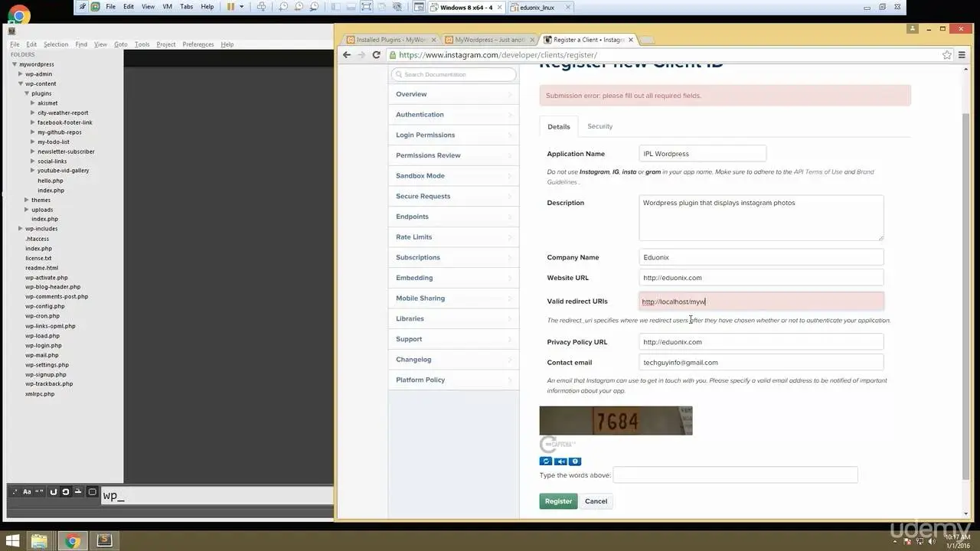Image resolution: width=980 pixels, height=551 pixels.
Task: Click Sublime Text icon in taskbar
Action: (x=104, y=541)
